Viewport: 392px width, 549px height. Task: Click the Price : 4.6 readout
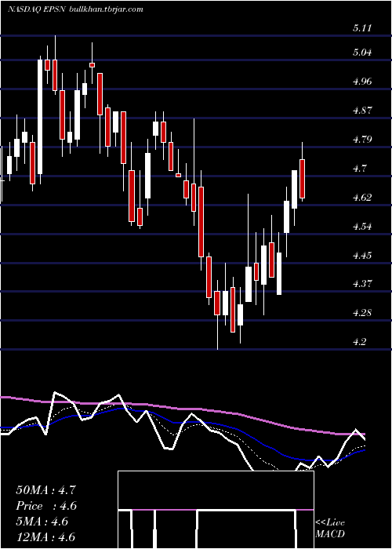45,506
